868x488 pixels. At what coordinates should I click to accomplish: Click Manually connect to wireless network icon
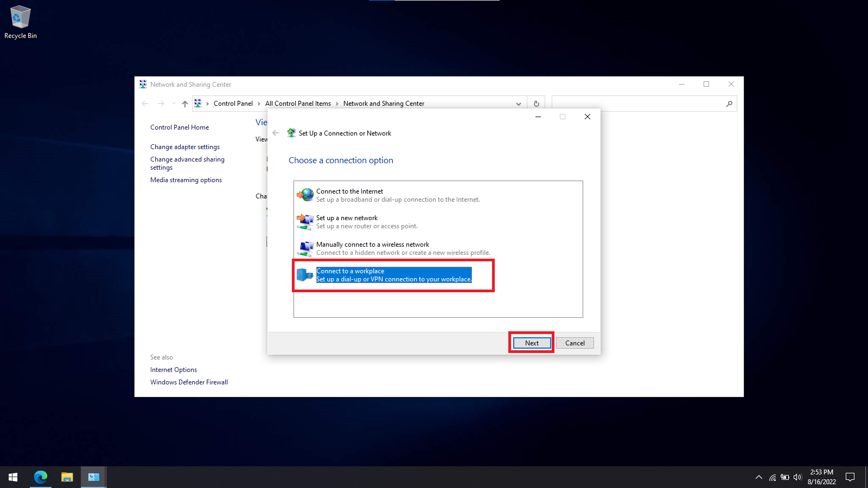pos(305,248)
